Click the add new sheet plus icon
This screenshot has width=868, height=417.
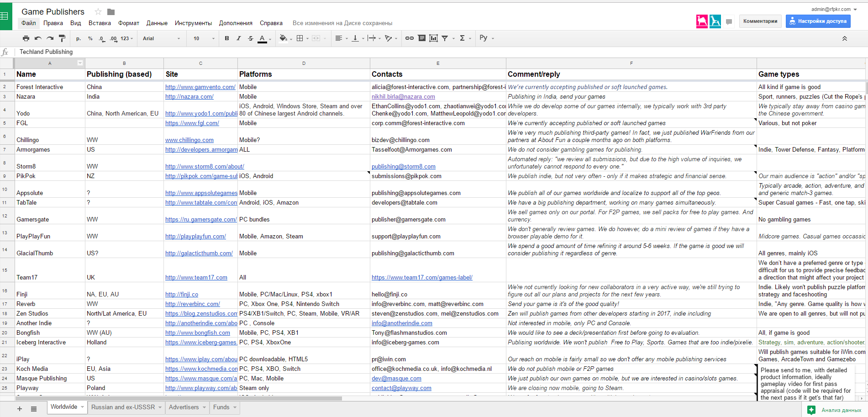pyautogui.click(x=20, y=409)
